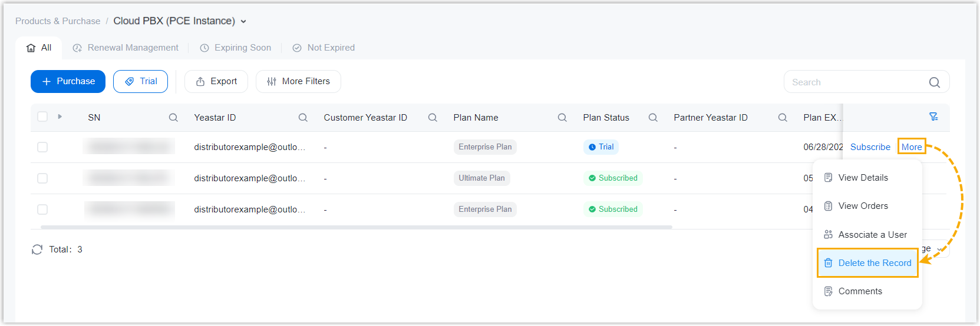This screenshot has width=980, height=326.
Task: Open the More menu in first row
Action: point(911,147)
